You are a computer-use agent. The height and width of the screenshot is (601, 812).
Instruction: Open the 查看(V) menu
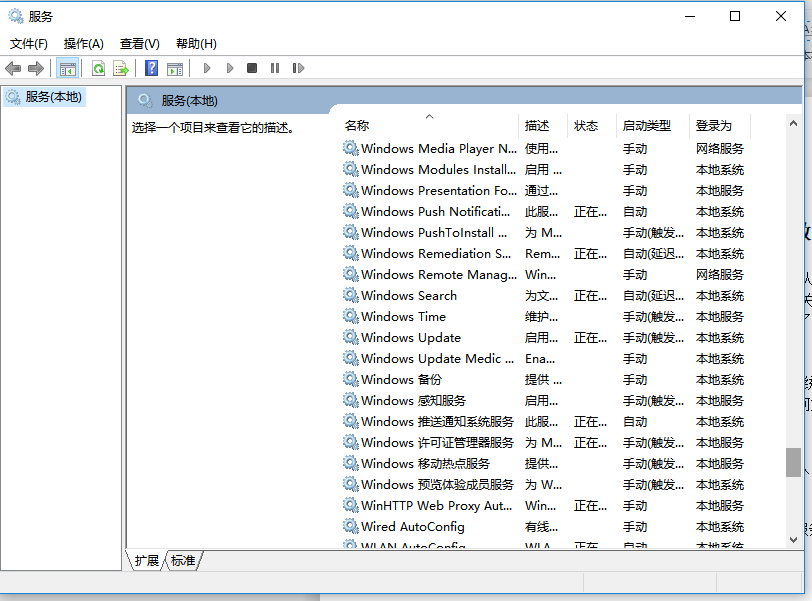(x=139, y=44)
